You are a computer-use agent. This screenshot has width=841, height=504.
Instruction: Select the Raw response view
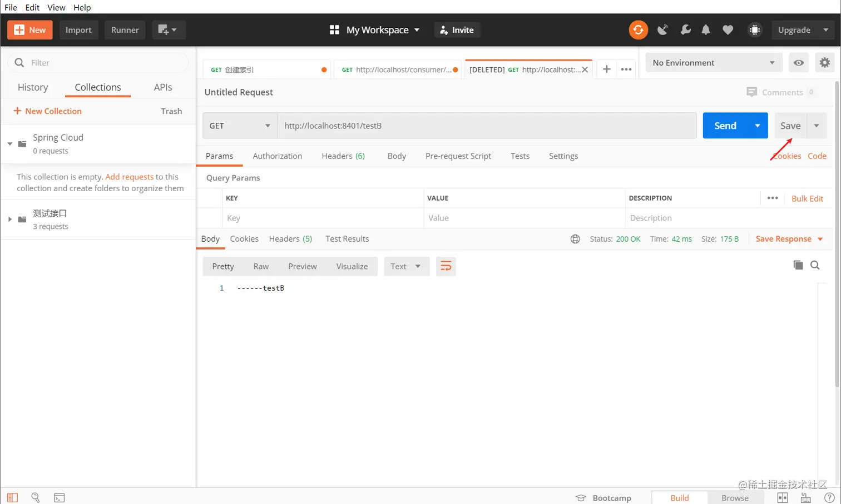[x=261, y=266]
